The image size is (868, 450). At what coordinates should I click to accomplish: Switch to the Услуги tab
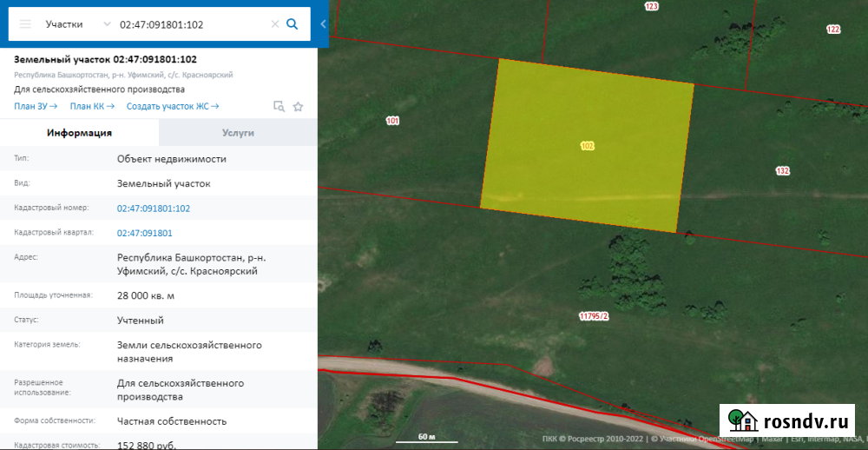238,133
